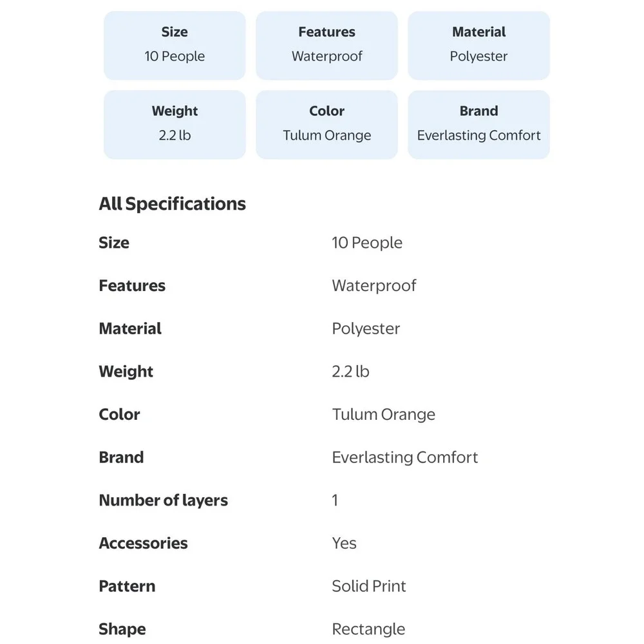Select the Size label in specifications list
Viewport: 644px width, 644px height.
click(x=114, y=243)
